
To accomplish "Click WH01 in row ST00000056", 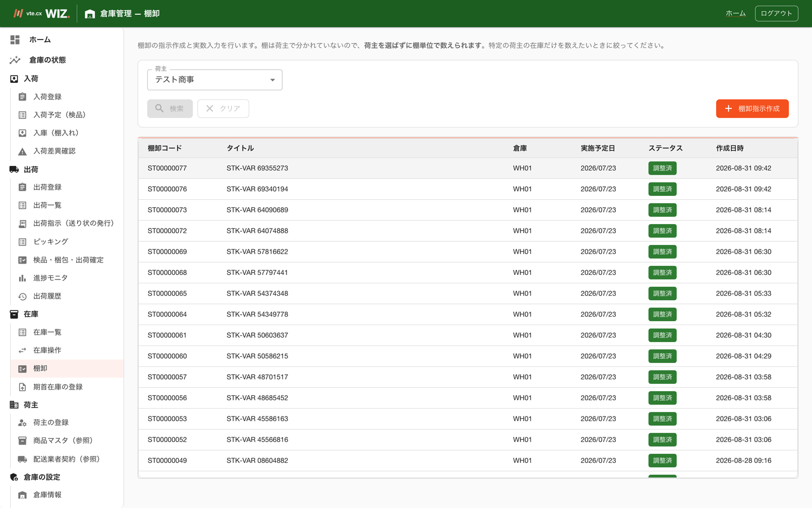I will [x=522, y=398].
